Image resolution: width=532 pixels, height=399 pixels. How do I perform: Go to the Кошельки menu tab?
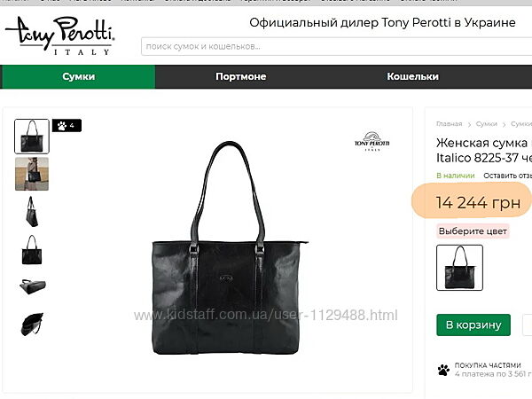(412, 76)
